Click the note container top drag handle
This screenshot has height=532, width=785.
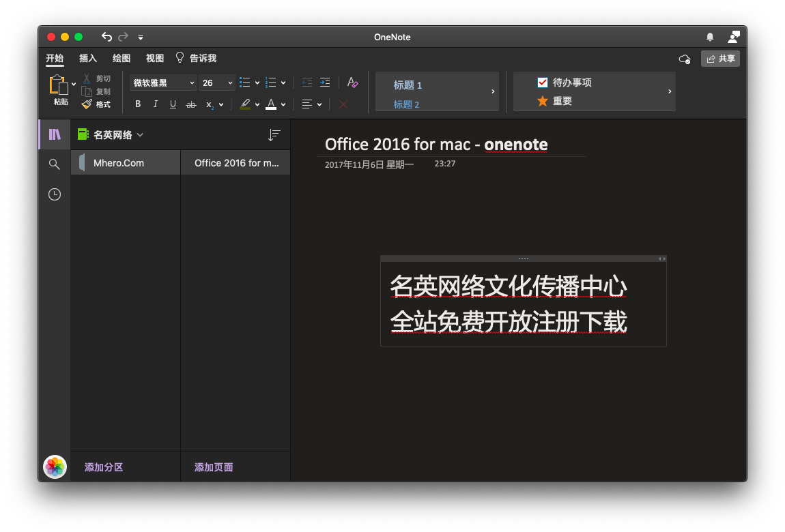(x=523, y=258)
